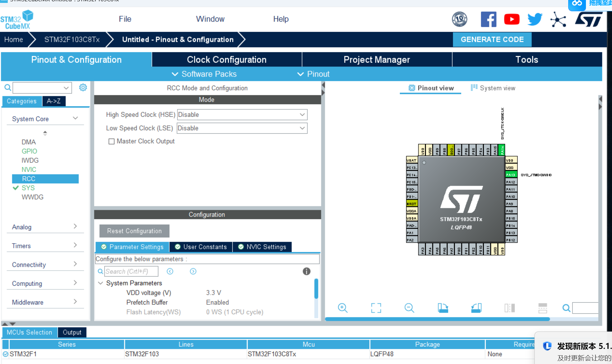612x364 pixels.
Task: Click the parameter list vertical scrollbar
Action: [x=316, y=288]
